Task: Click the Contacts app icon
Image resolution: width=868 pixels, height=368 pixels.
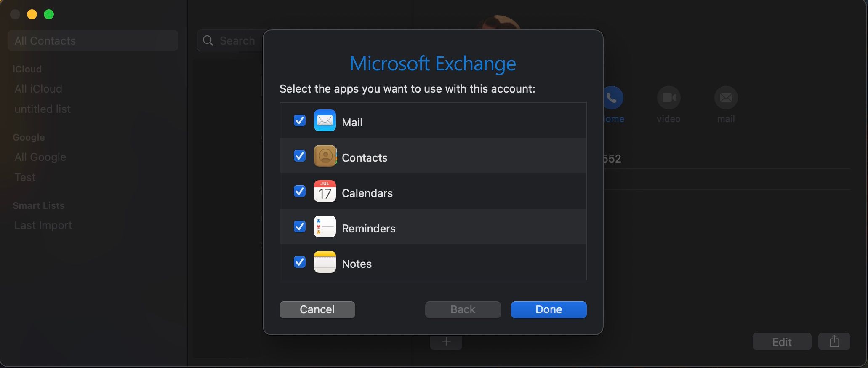Action: [x=325, y=156]
